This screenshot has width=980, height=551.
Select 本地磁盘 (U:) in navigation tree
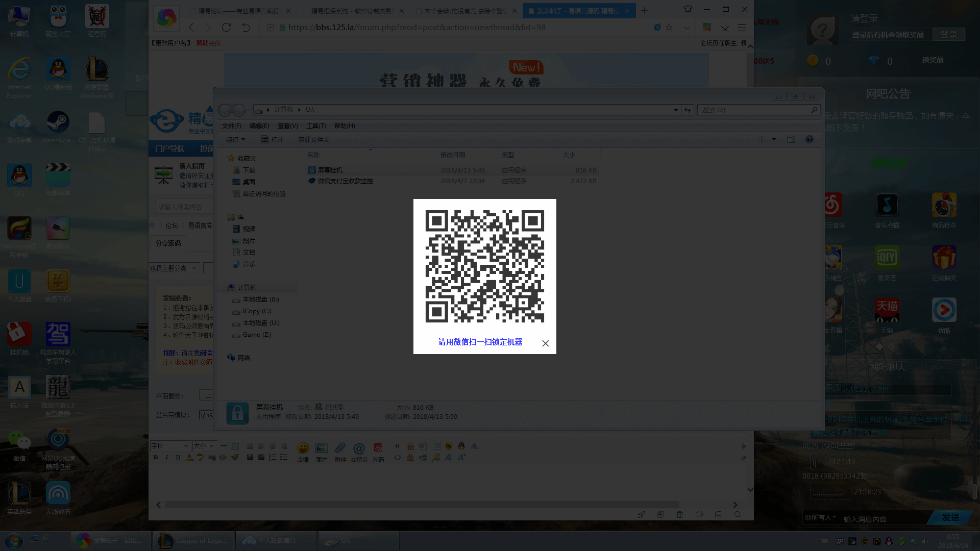click(x=261, y=323)
